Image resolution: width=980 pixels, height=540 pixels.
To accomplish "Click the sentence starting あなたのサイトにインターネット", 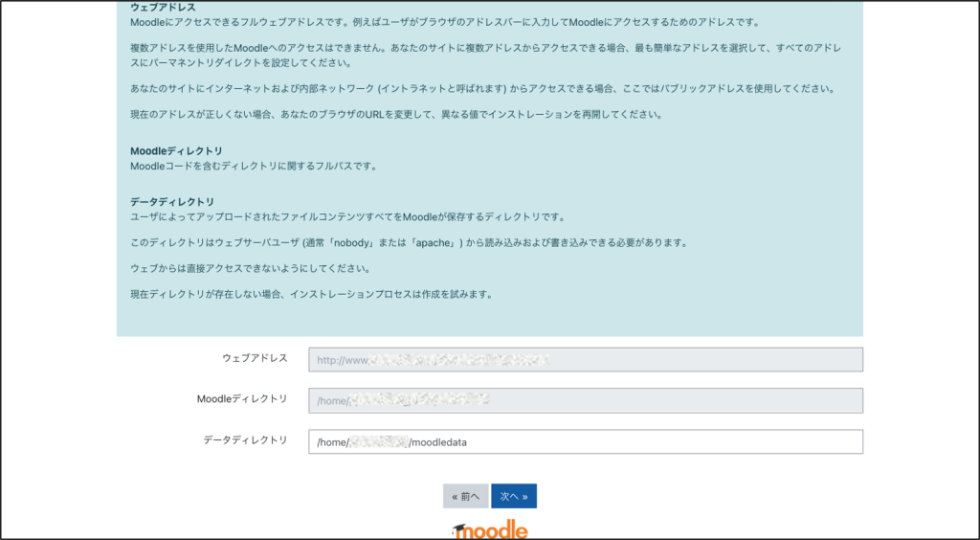I will tap(482, 89).
